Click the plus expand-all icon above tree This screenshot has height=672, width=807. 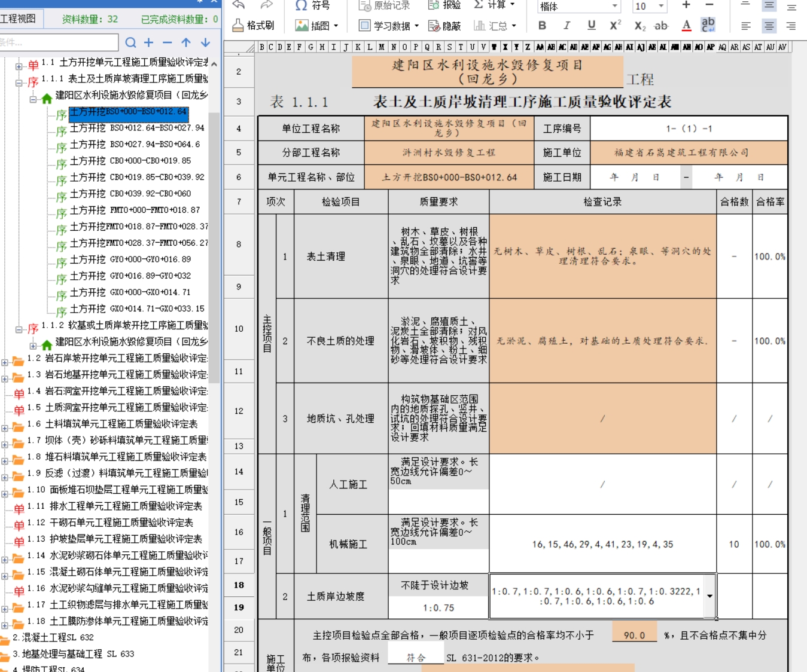(x=149, y=42)
